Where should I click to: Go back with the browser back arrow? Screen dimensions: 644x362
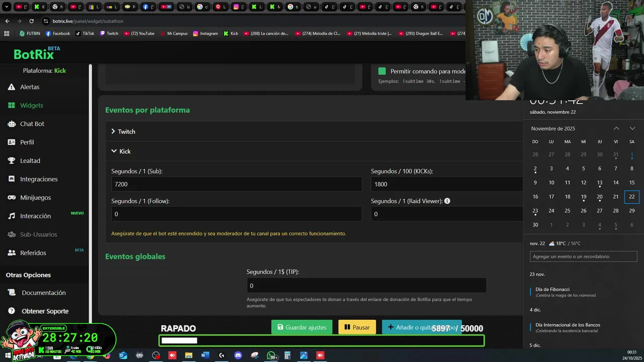click(x=7, y=21)
